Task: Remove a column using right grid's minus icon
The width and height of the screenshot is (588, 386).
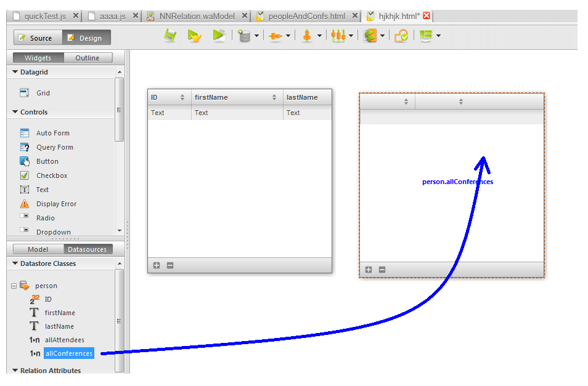Action: tap(382, 270)
